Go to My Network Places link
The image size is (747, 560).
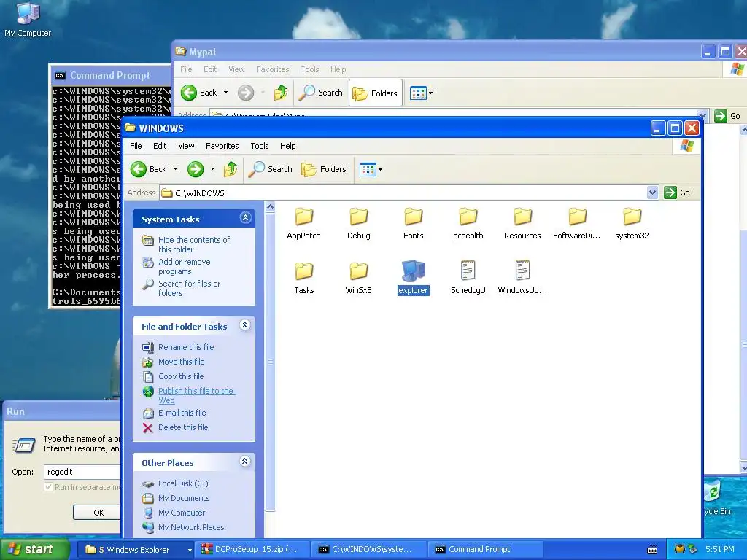191,527
